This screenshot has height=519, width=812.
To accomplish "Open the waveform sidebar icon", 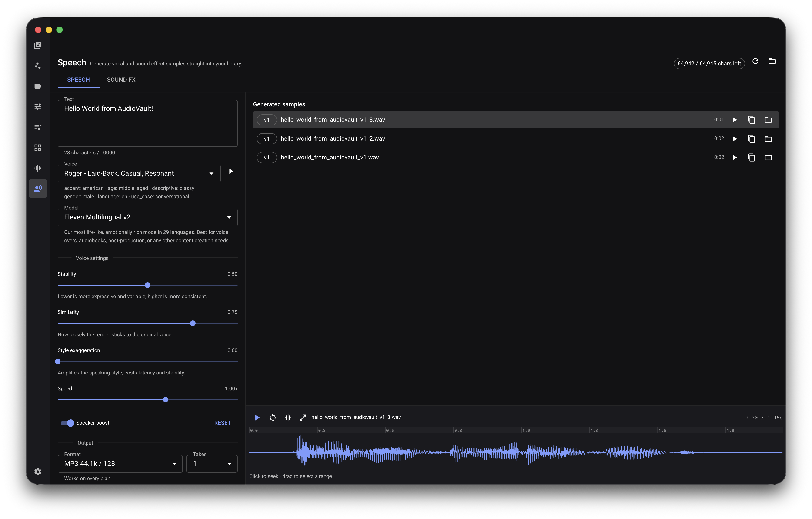I will [x=38, y=168].
